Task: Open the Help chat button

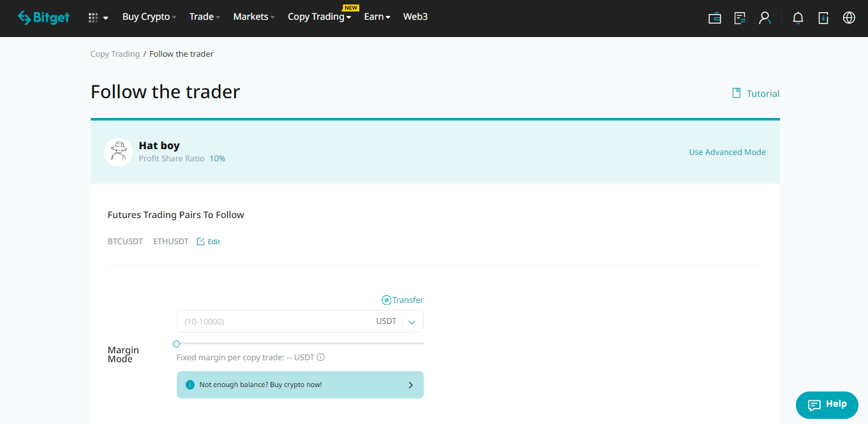Action: click(x=827, y=405)
